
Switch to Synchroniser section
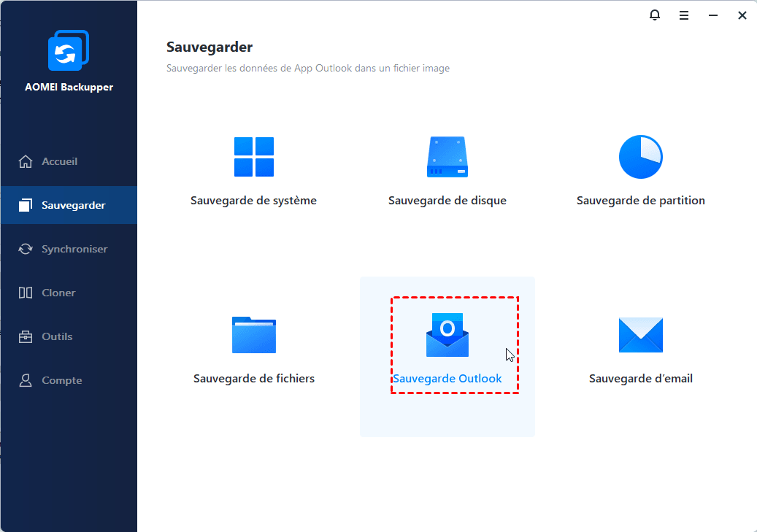(69, 249)
